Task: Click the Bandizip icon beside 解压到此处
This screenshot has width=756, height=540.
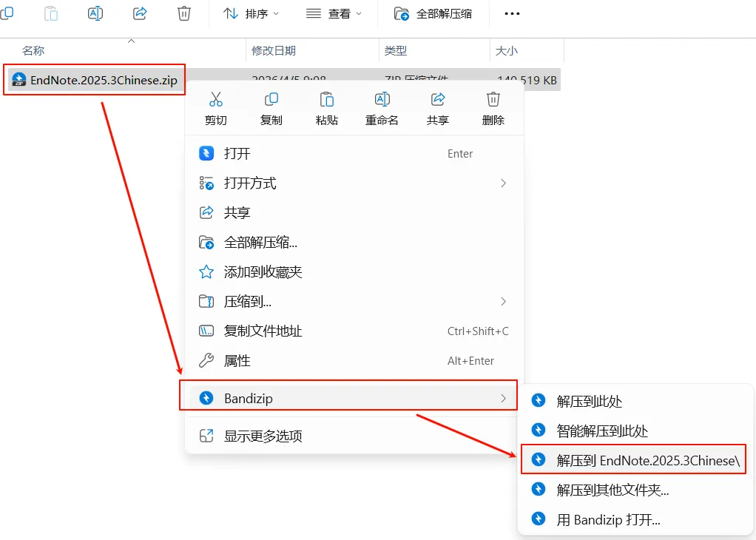Action: [x=538, y=401]
